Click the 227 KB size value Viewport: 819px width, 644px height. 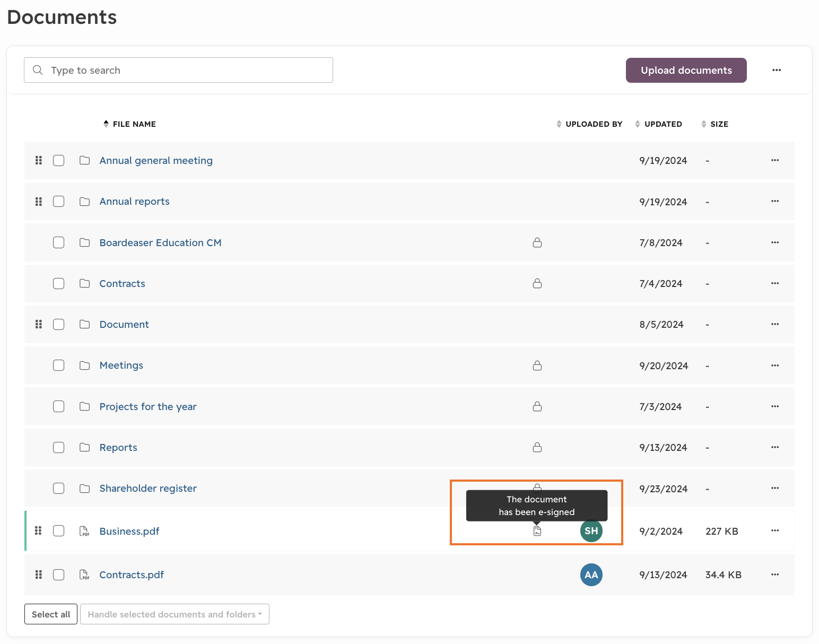click(x=722, y=531)
